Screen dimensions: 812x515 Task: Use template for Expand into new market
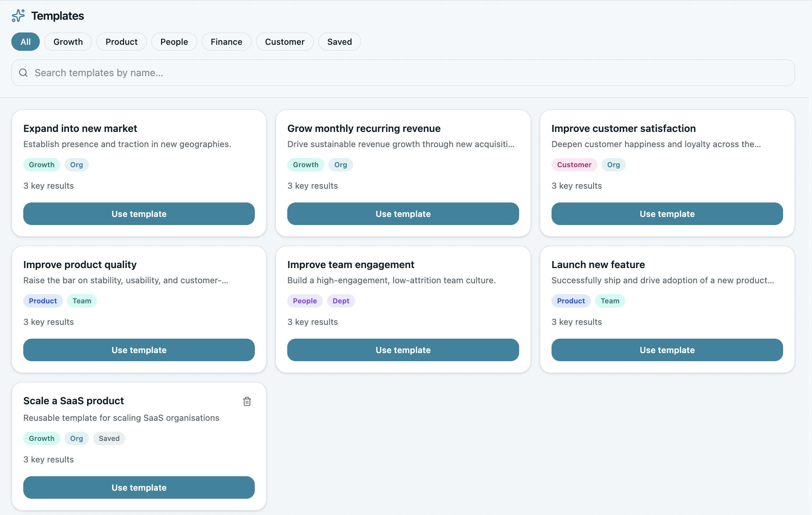139,214
